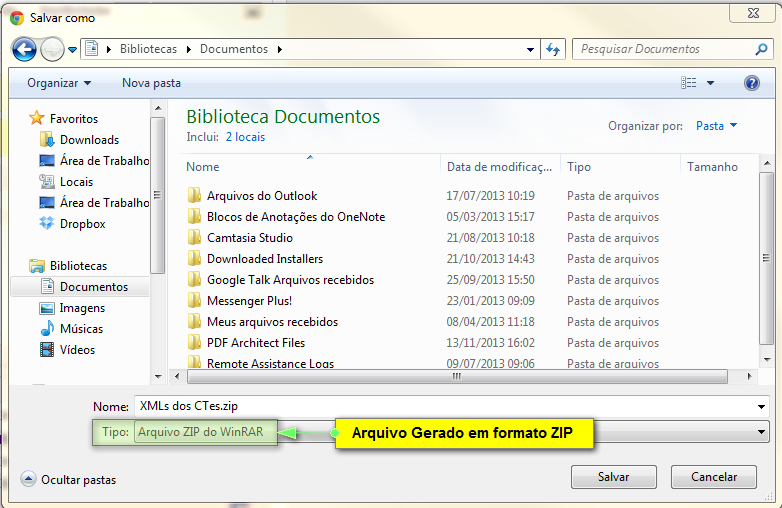Click navigation pane scrollbar down arrow

[158, 376]
